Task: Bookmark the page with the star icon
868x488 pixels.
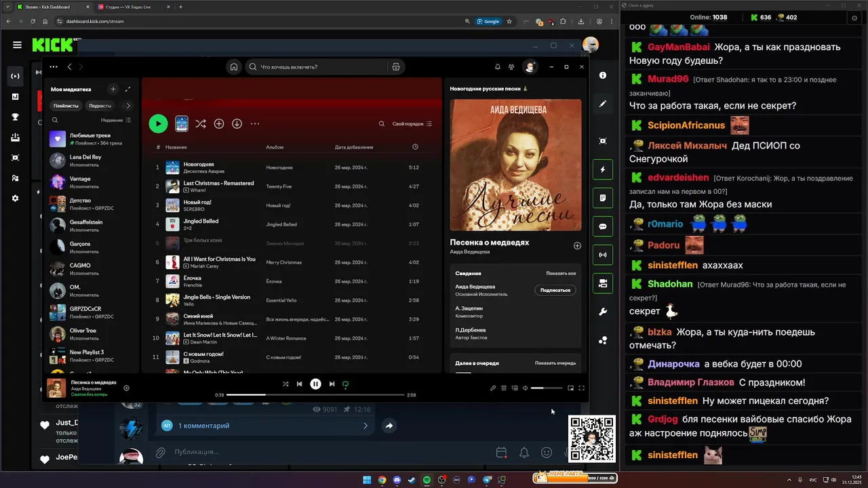Action: [510, 21]
